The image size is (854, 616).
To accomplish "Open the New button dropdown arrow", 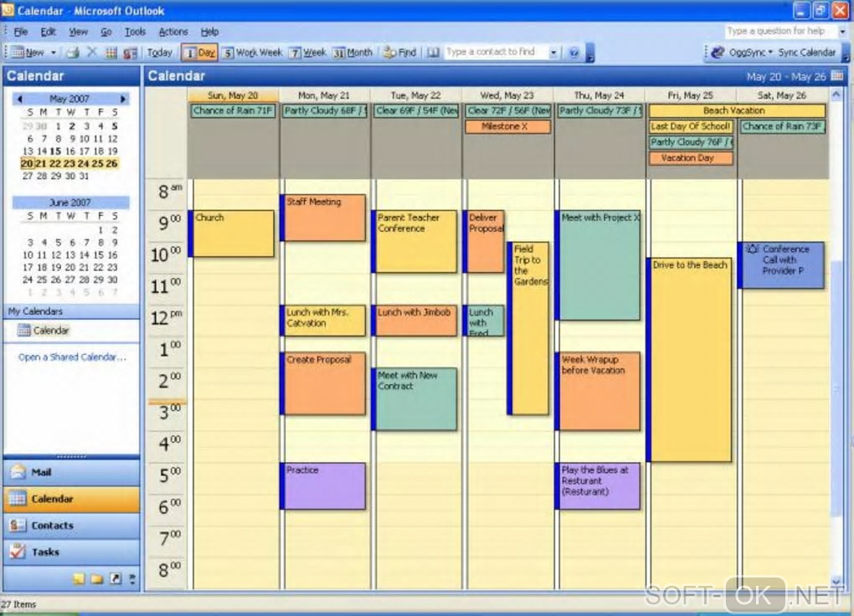I will 54,53.
